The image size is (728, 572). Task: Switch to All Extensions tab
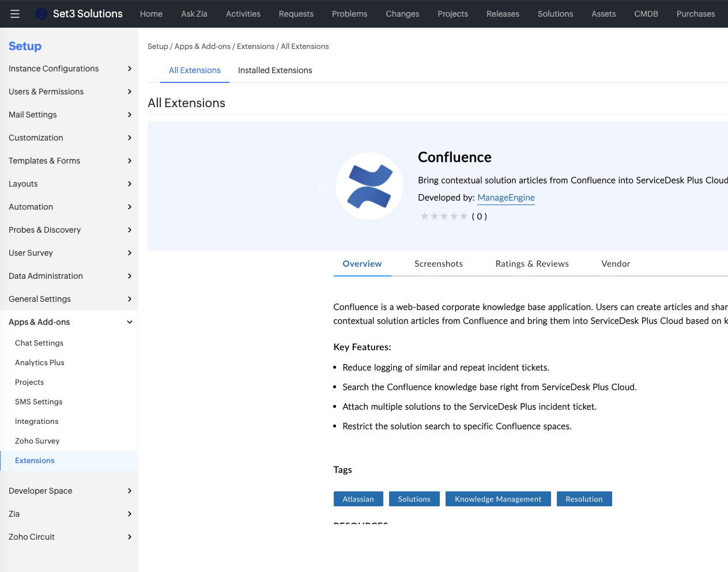coord(195,70)
